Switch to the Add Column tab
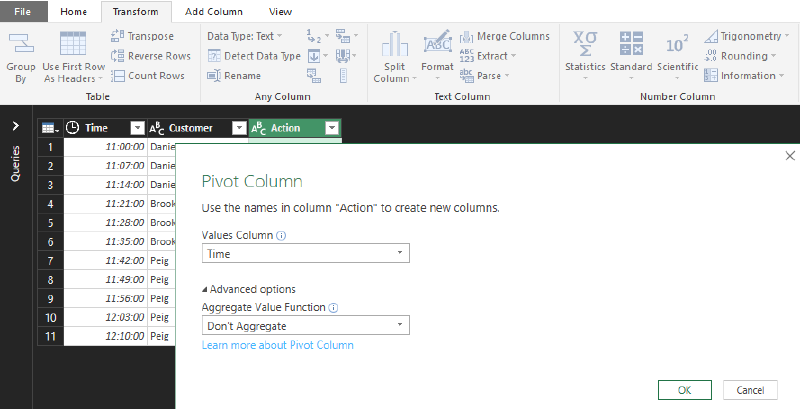The height and width of the screenshot is (409, 800). [x=214, y=11]
